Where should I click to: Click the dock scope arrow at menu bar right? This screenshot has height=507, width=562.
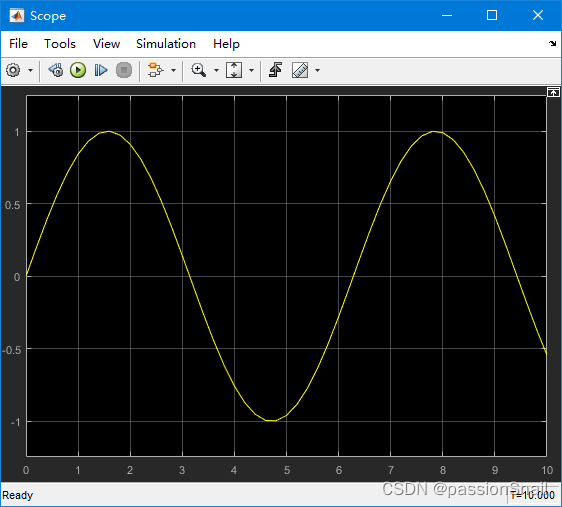tap(552, 43)
